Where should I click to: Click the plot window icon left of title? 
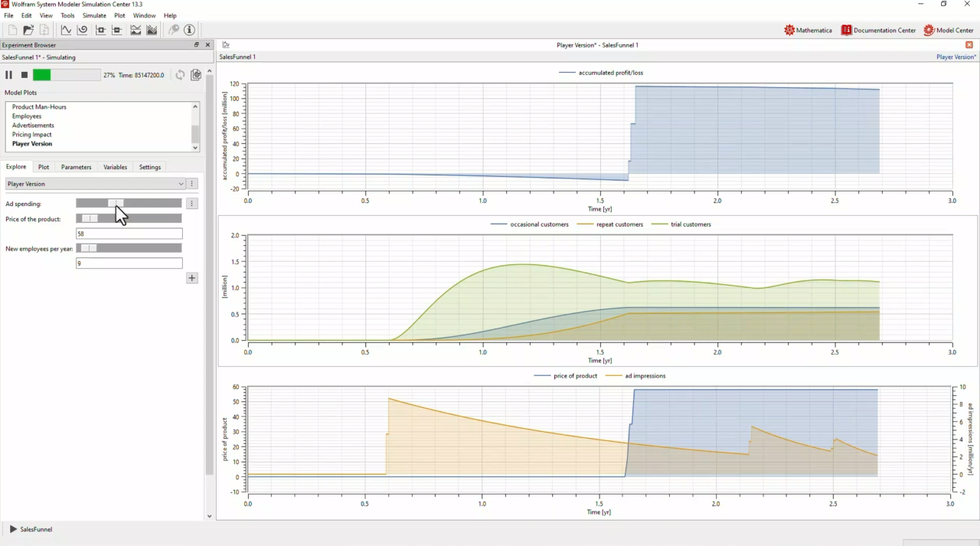coord(226,45)
